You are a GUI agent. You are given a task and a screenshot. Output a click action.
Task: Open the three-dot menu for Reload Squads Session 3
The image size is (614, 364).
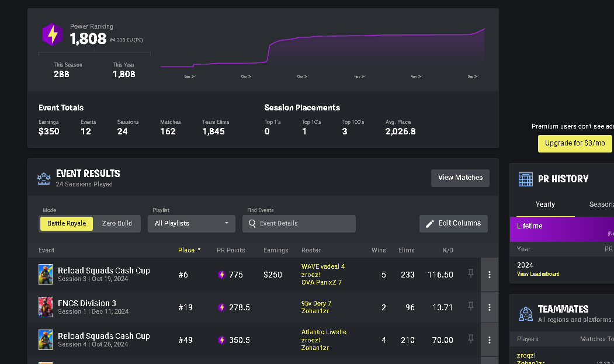489,274
